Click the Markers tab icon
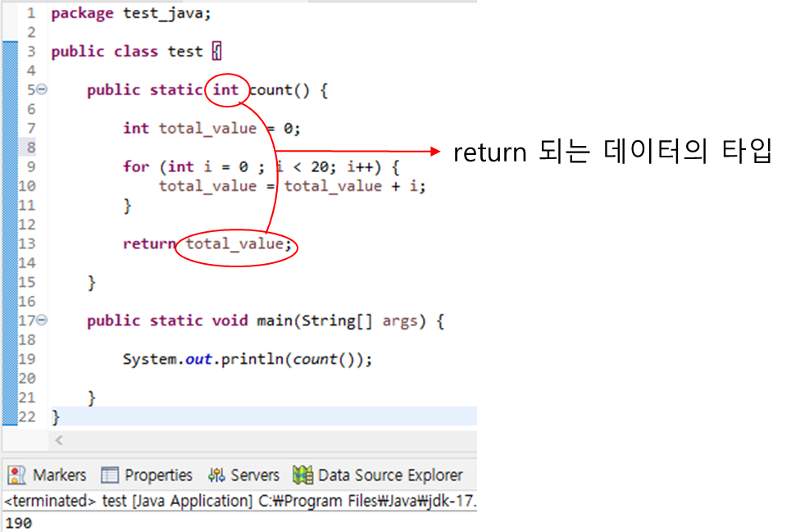 tap(16, 475)
